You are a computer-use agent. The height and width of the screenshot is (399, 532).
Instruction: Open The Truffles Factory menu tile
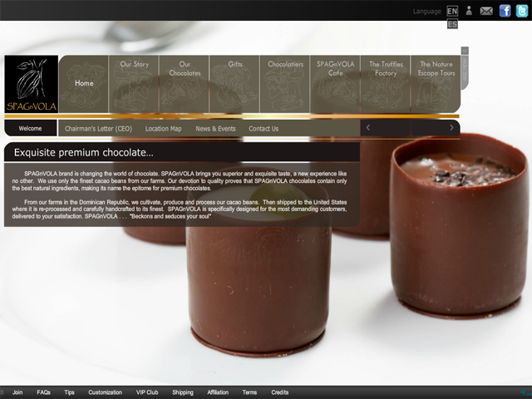point(386,84)
